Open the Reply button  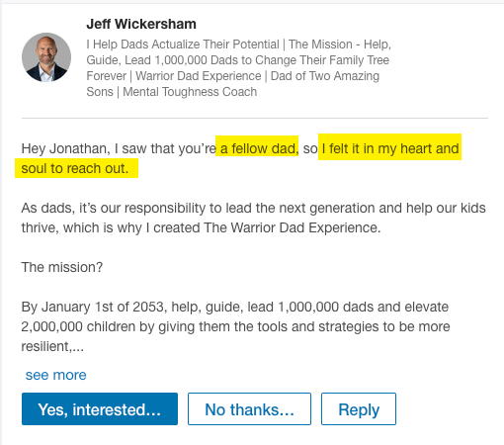359,409
